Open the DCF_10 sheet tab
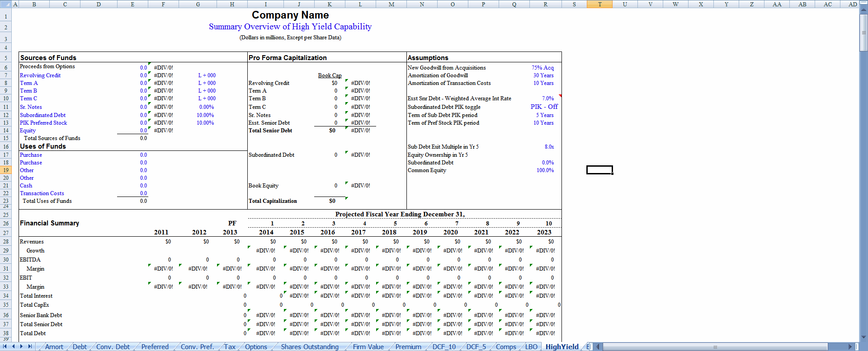This screenshot has height=351, width=868. (444, 346)
